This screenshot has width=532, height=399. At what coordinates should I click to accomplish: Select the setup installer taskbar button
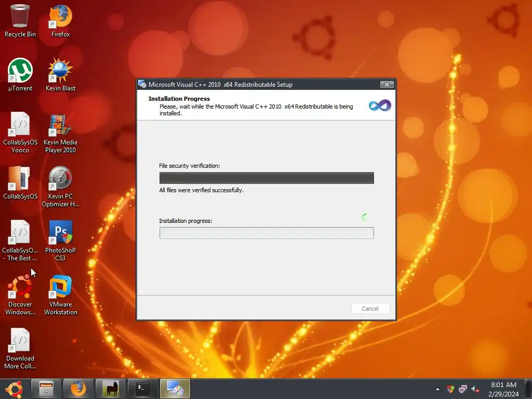pos(175,389)
